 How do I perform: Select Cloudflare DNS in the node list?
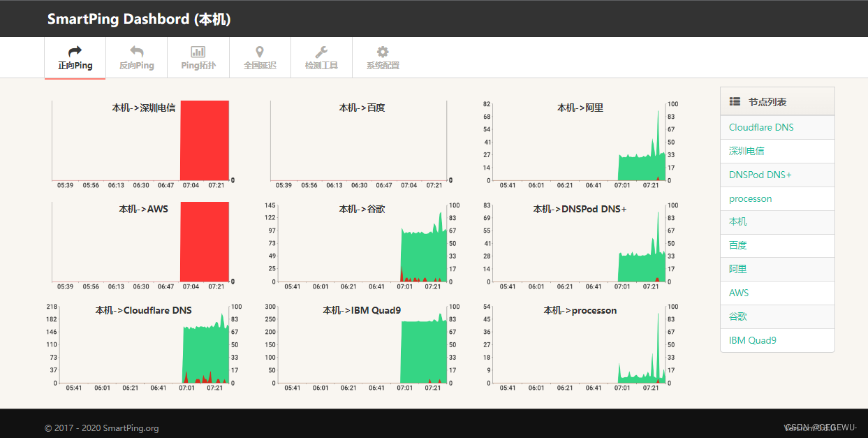(x=777, y=127)
